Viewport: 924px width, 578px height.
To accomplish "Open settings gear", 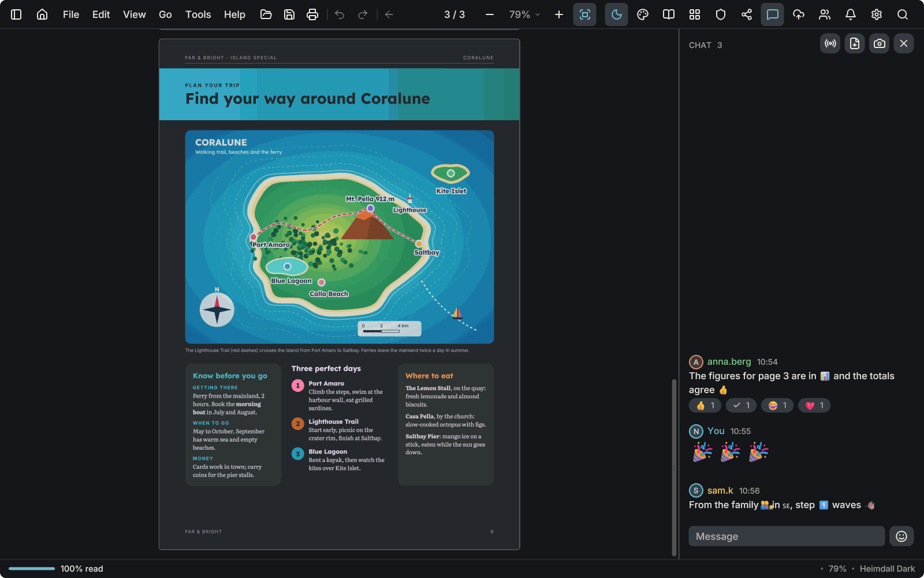I will pyautogui.click(x=877, y=14).
